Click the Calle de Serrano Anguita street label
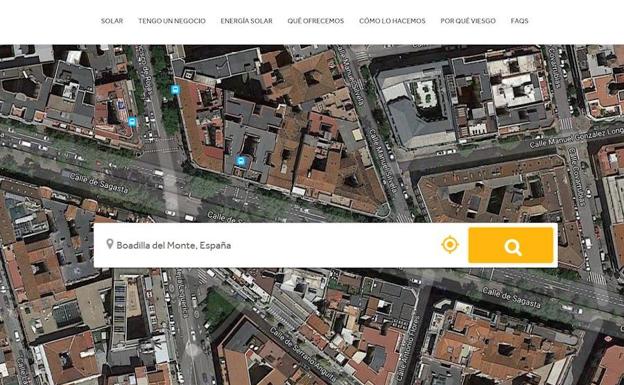The width and height of the screenshot is (624, 385). 302,354
